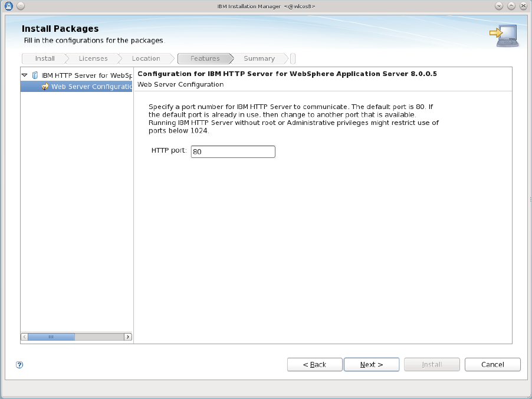Click the greyed-out Install button
Screen dimensions: 532x399
pyautogui.click(x=432, y=364)
